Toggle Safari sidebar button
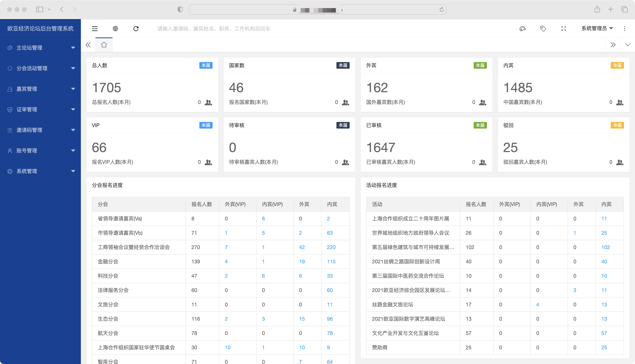The width and height of the screenshot is (635, 364). (40, 10)
